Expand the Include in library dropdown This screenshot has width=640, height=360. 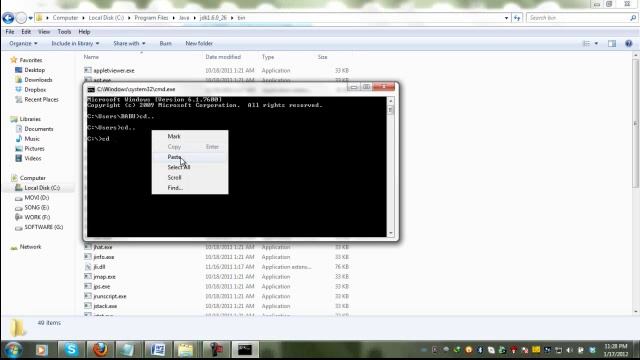tap(75, 43)
